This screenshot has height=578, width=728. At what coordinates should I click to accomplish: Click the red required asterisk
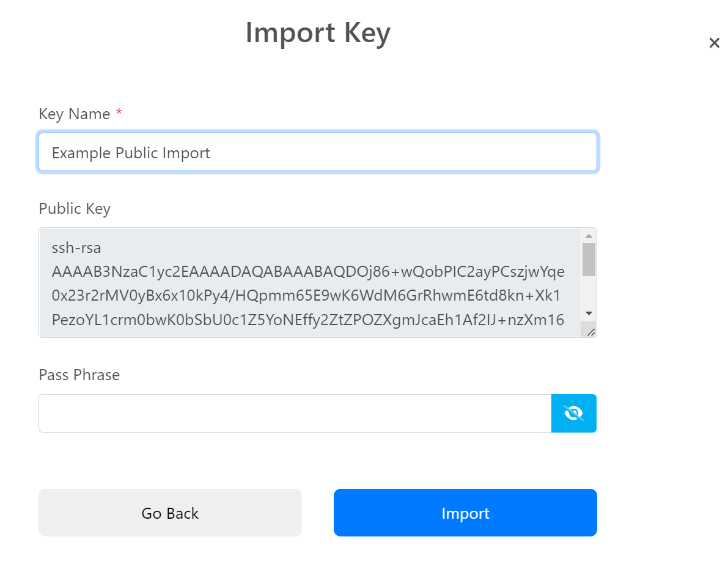(x=119, y=112)
